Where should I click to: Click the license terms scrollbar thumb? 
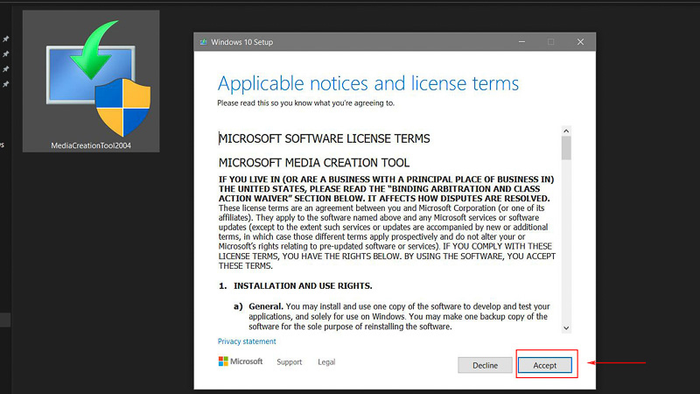[x=566, y=148]
